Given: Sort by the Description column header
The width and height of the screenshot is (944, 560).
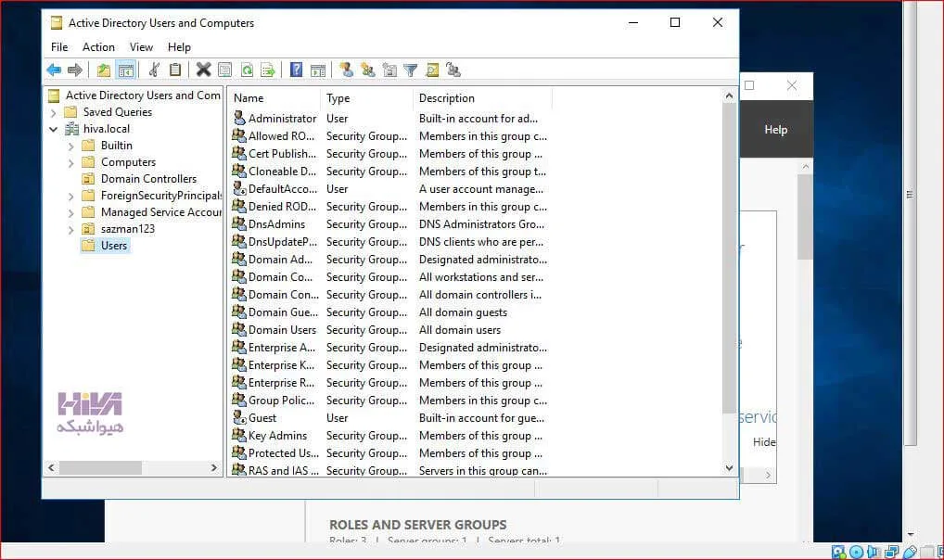Looking at the screenshot, I should [x=481, y=98].
